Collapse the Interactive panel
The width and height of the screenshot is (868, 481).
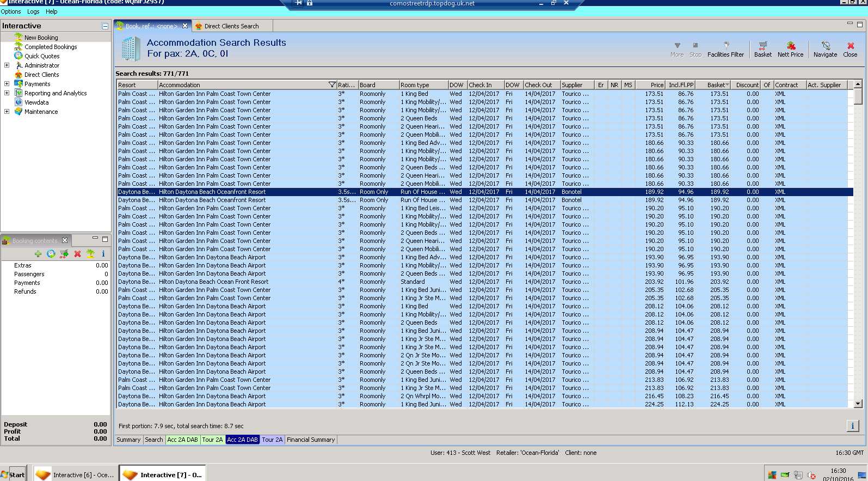(x=105, y=26)
